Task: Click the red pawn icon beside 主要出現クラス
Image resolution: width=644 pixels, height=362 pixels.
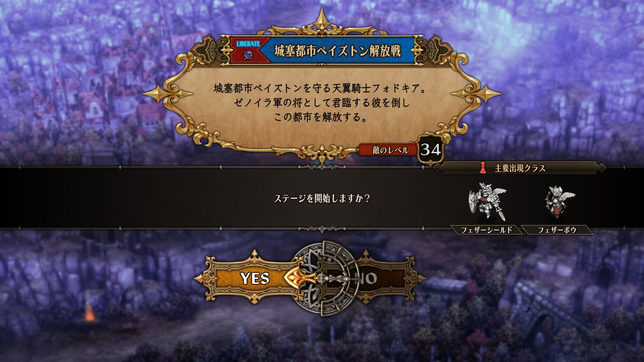Action: (x=482, y=168)
